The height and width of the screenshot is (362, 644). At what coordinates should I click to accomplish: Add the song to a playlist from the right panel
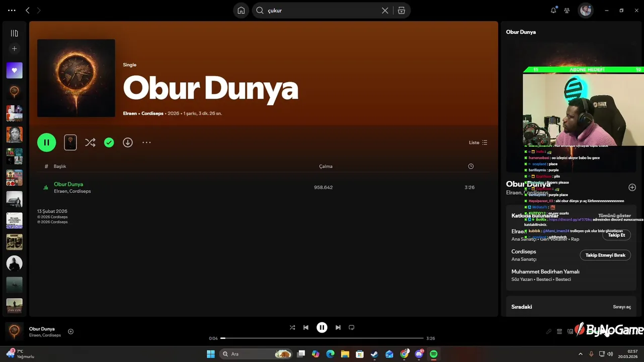(x=632, y=188)
